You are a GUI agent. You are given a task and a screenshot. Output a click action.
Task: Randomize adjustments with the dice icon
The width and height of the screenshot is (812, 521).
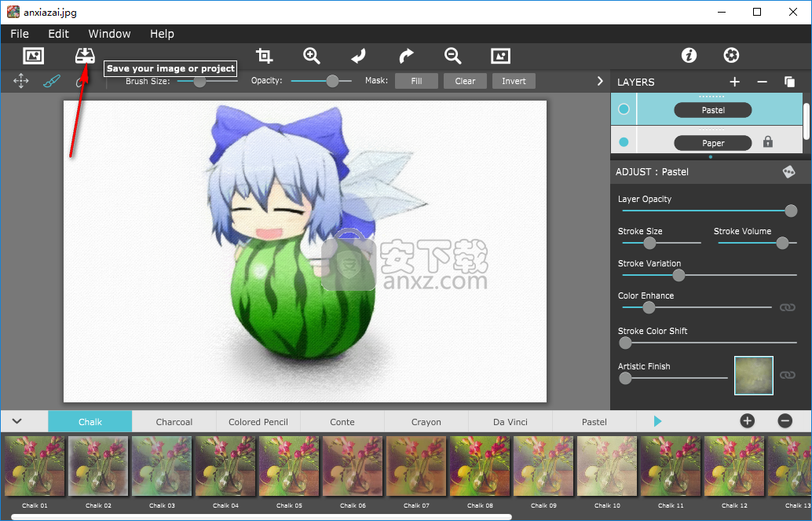[x=788, y=171]
